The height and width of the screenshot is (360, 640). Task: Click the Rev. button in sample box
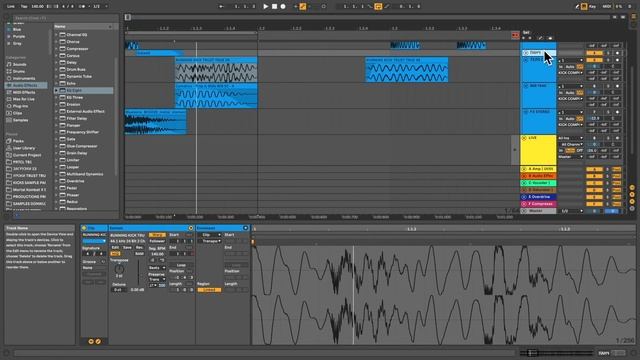coord(140,247)
